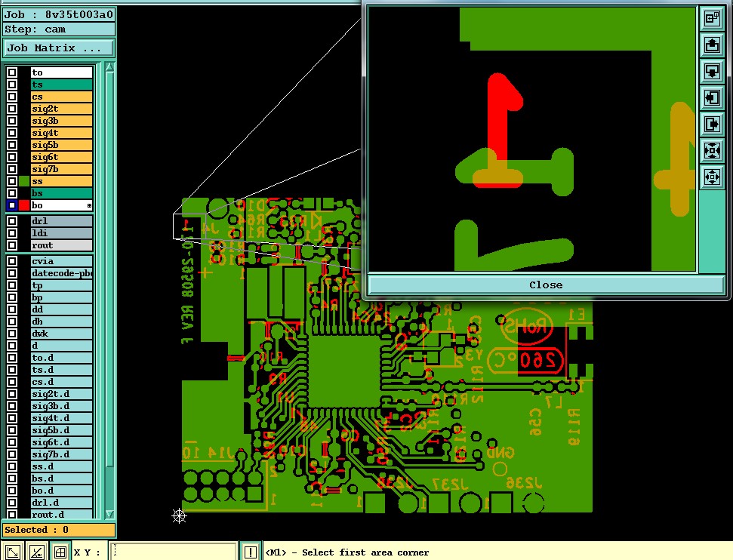This screenshot has width=733, height=560.
Task: Click the layer list scroll-up arrow
Action: [x=109, y=67]
